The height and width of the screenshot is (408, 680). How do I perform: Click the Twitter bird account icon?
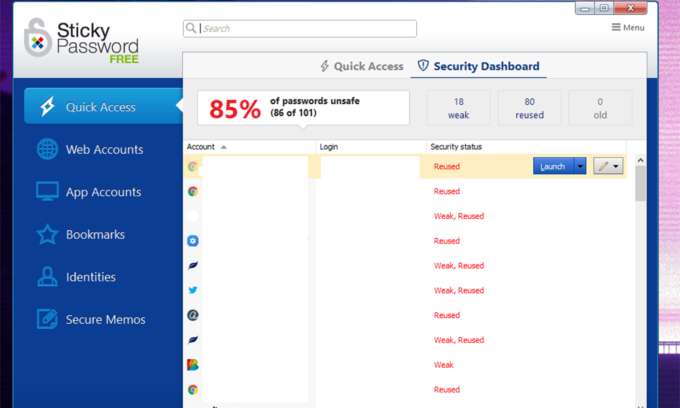(193, 290)
